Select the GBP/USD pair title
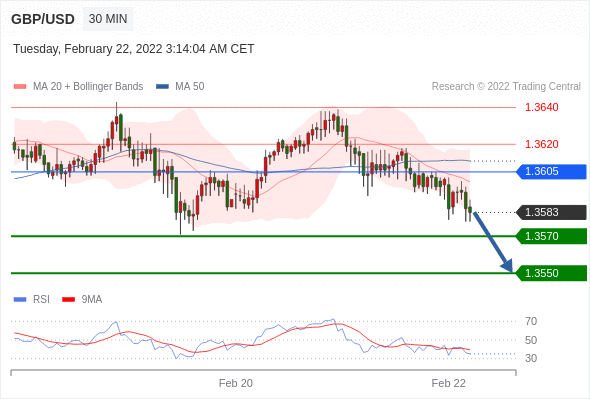590x400 pixels. point(43,19)
